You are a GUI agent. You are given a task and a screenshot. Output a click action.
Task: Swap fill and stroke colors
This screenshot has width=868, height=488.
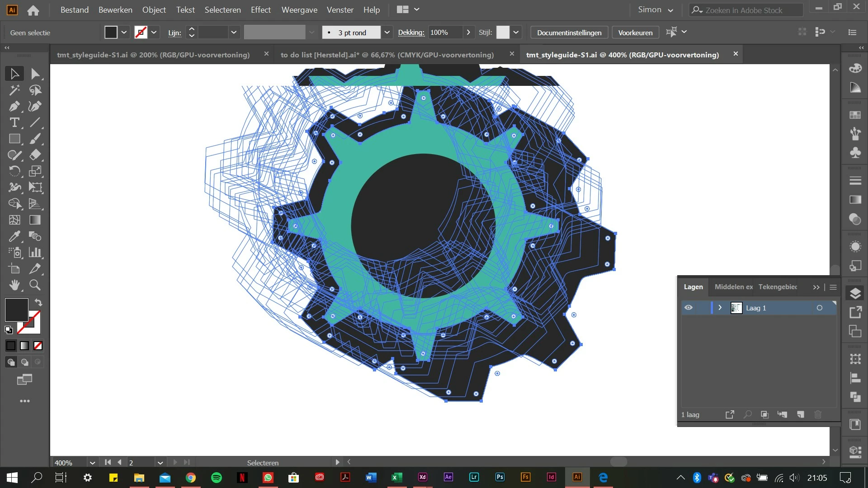click(38, 302)
